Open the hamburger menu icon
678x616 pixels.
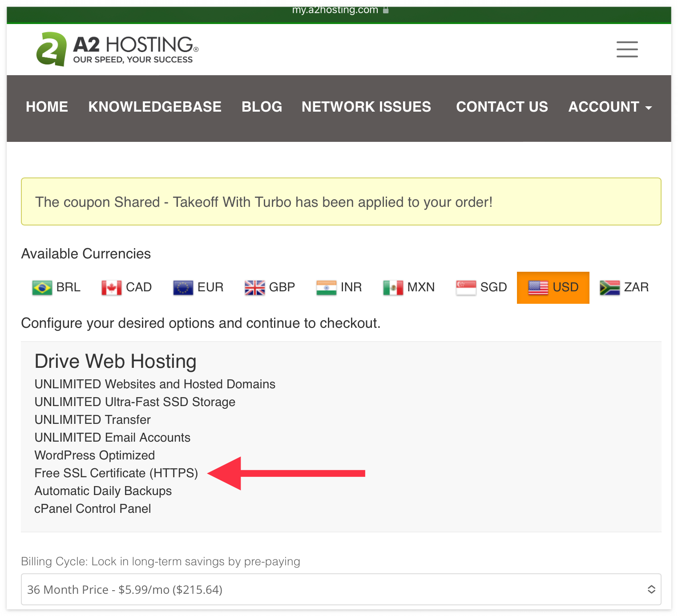pyautogui.click(x=627, y=49)
